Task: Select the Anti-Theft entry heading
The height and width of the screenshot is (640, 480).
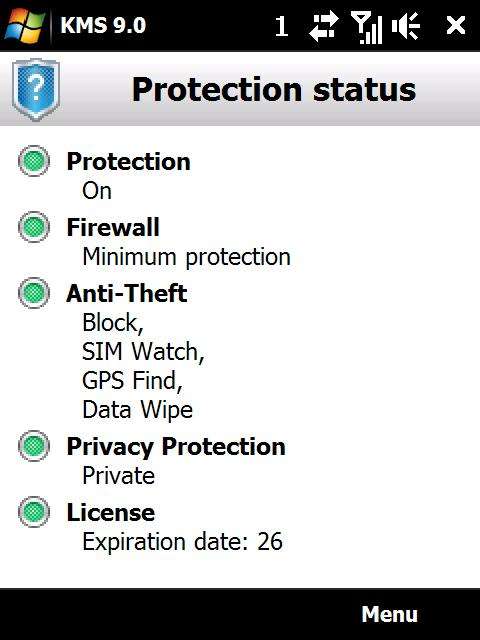Action: click(127, 293)
